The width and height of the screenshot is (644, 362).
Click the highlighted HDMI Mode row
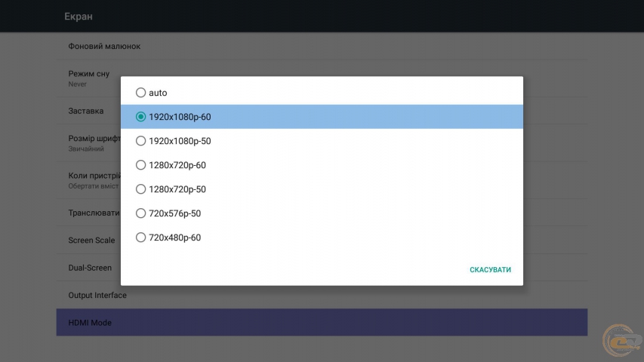(x=322, y=323)
